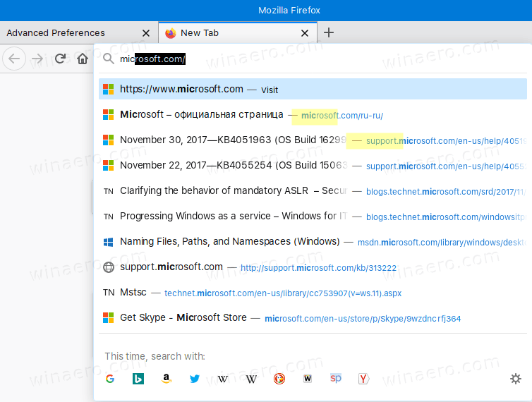Image resolution: width=532 pixels, height=402 pixels.
Task: Search this time with Bing
Action: click(x=138, y=379)
